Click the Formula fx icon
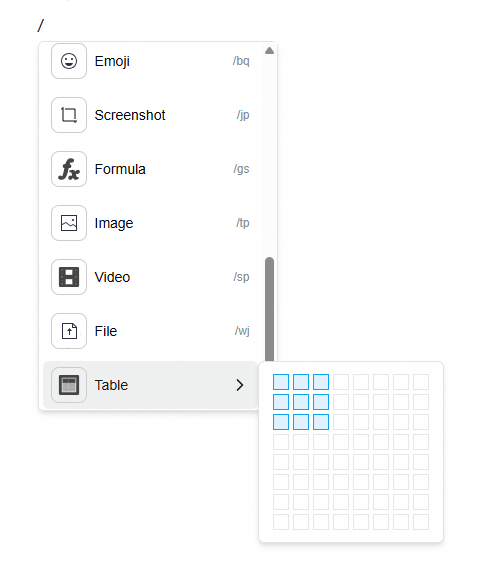479x580 pixels. pos(69,169)
